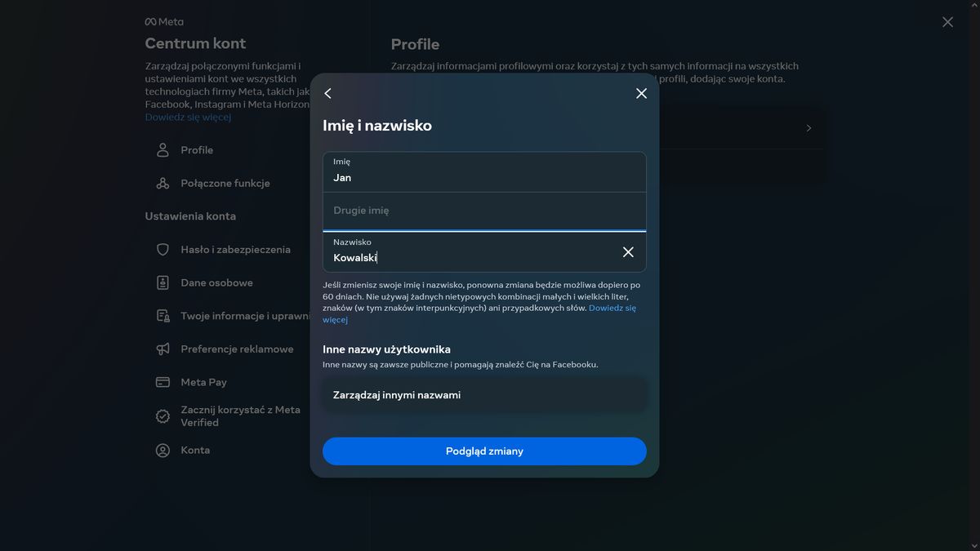The height and width of the screenshot is (551, 980).
Task: Open Konta via its profile icon
Action: pyautogui.click(x=163, y=450)
